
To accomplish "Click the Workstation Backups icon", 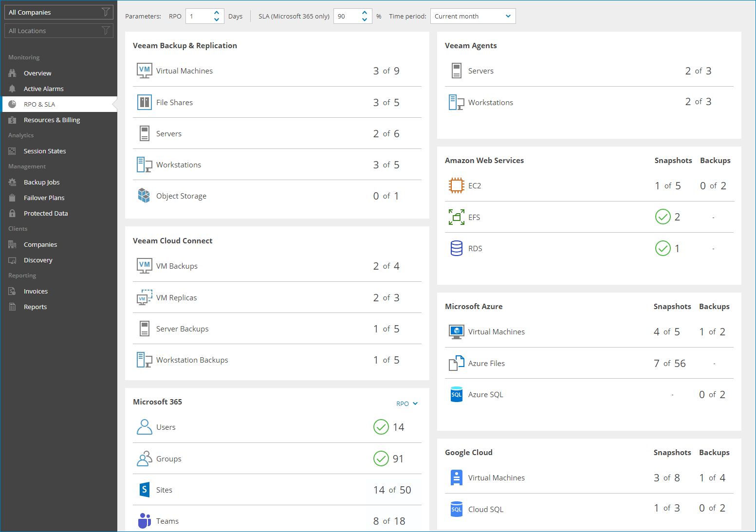I will (145, 360).
